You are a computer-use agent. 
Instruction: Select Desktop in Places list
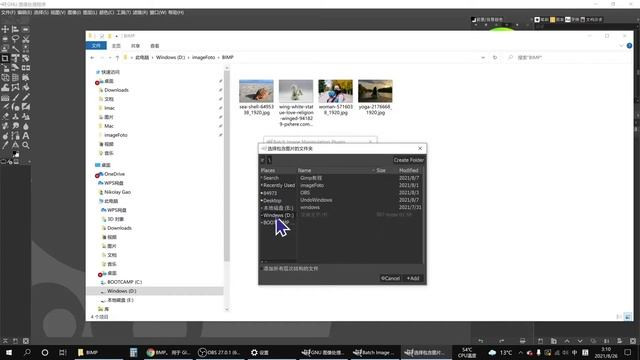[x=272, y=200]
